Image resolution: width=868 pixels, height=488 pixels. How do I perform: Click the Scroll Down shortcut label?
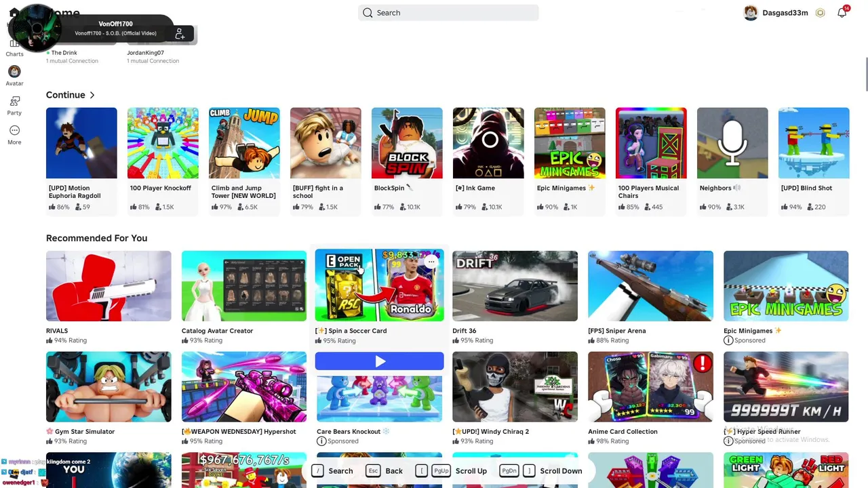[561, 471]
